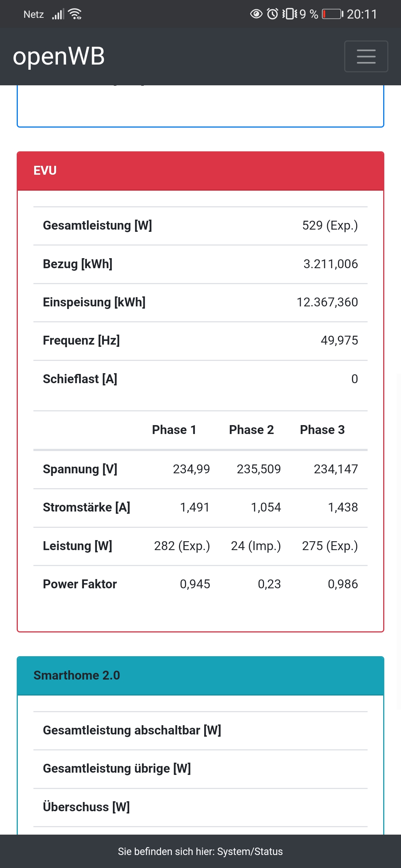This screenshot has height=868, width=401.
Task: Select the Phase 1 column header
Action: click(x=174, y=430)
